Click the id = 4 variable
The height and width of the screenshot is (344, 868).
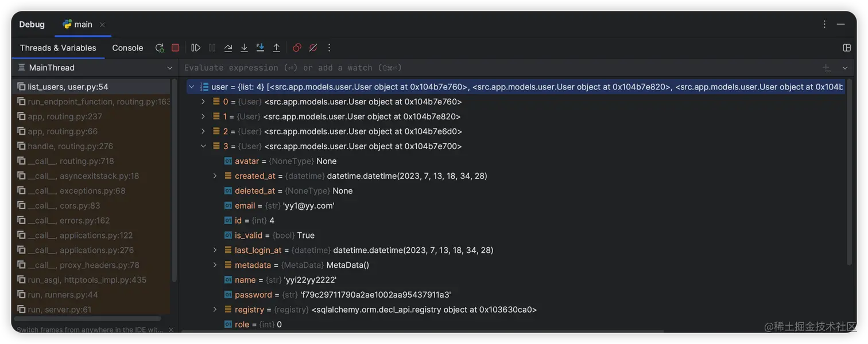249,221
